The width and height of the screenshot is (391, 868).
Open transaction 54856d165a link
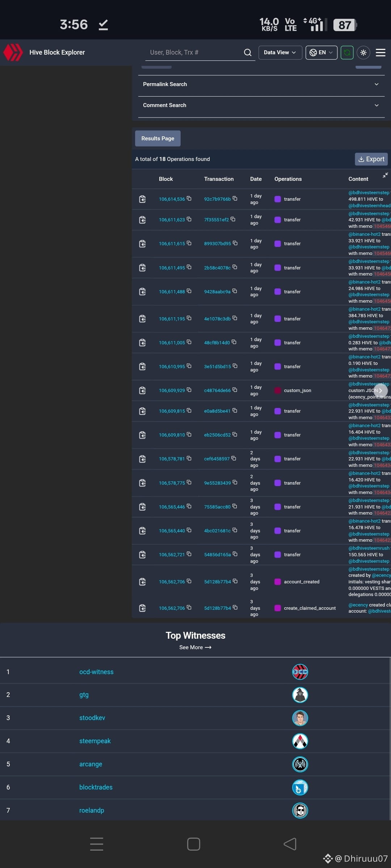click(x=218, y=555)
